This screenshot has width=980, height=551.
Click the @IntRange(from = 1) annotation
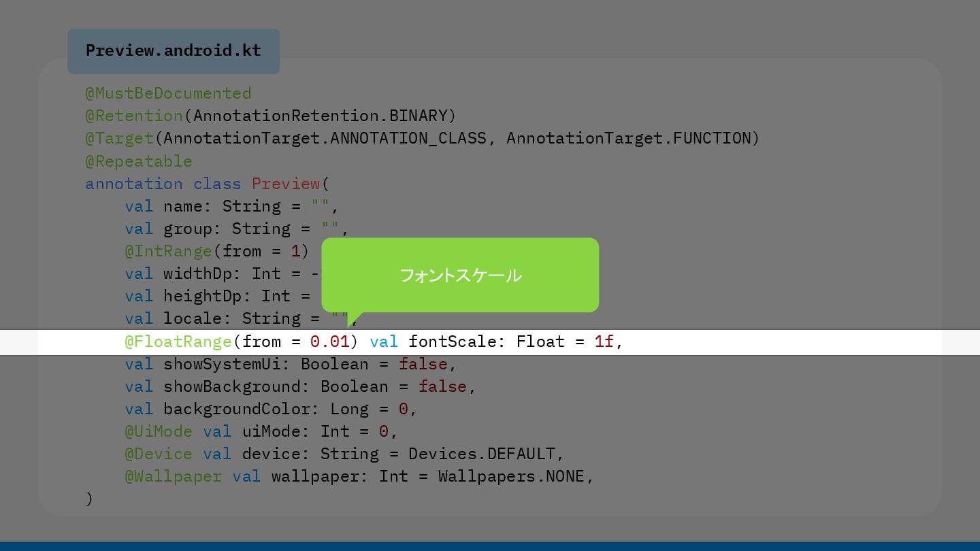coord(217,251)
